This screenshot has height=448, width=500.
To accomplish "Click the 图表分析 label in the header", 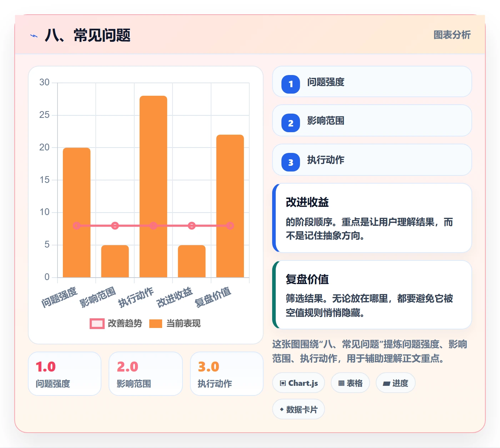I will (452, 35).
